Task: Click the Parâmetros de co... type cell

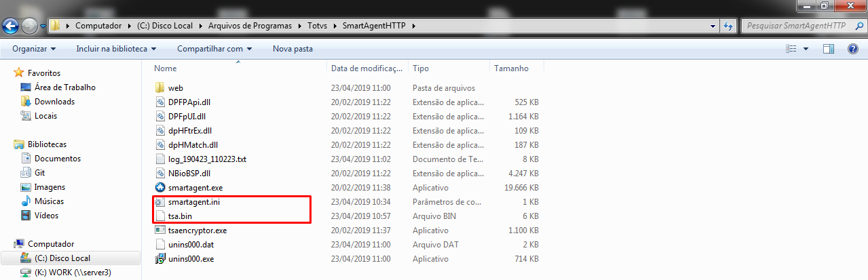Action: [447, 202]
